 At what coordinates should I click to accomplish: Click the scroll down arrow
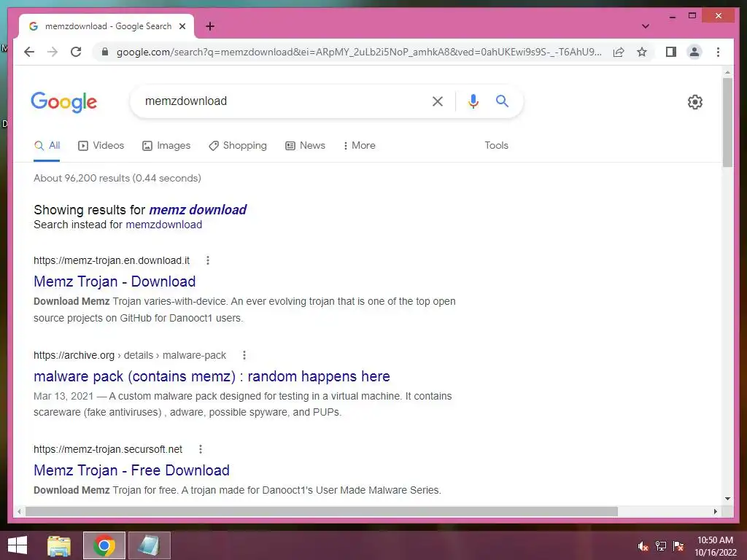click(727, 499)
